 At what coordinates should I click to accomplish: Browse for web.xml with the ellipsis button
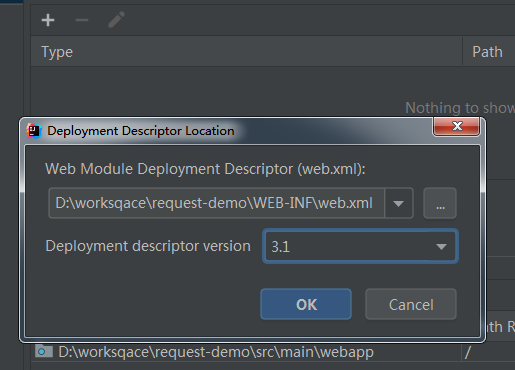coord(440,203)
